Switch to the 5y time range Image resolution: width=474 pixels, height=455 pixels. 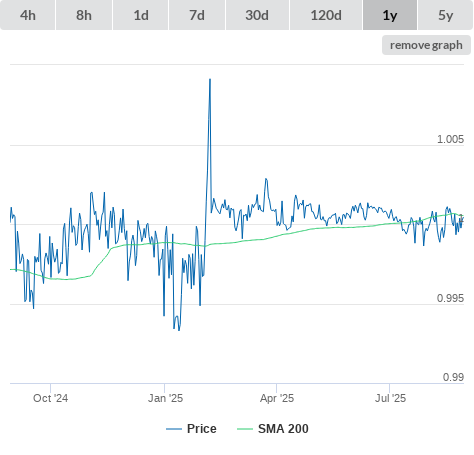pyautogui.click(x=446, y=15)
